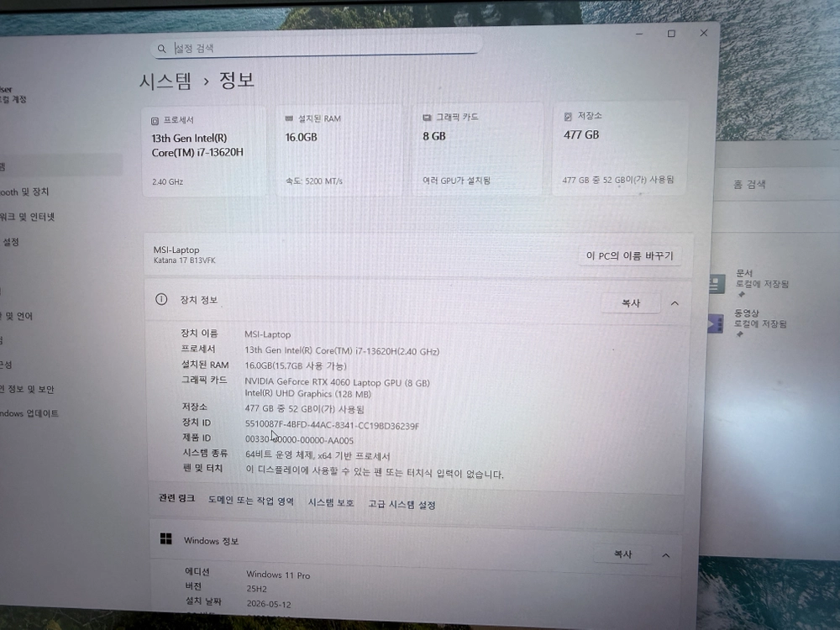Open 도메인 또는 작업 영역 link
Image resolution: width=840 pixels, height=630 pixels.
(250, 501)
